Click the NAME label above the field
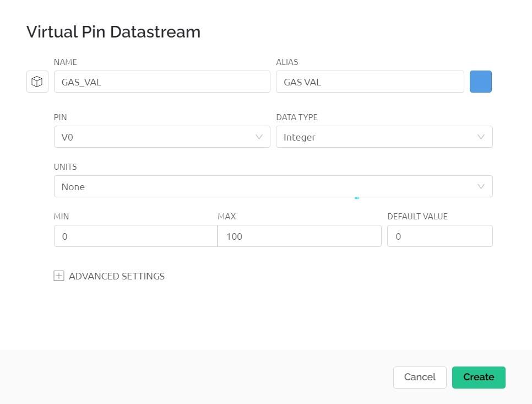The image size is (532, 404). [x=65, y=62]
